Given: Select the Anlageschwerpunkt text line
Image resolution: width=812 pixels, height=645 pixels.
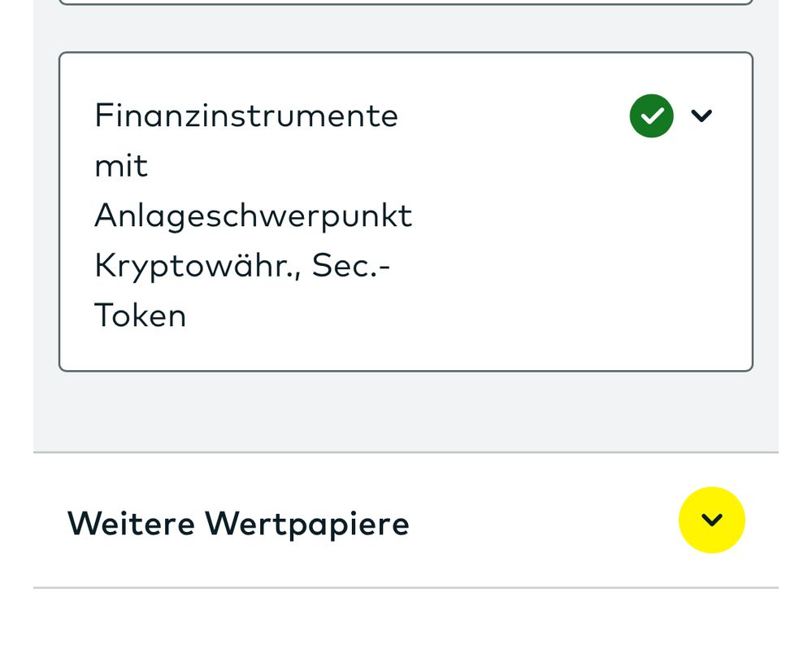Looking at the screenshot, I should (253, 216).
